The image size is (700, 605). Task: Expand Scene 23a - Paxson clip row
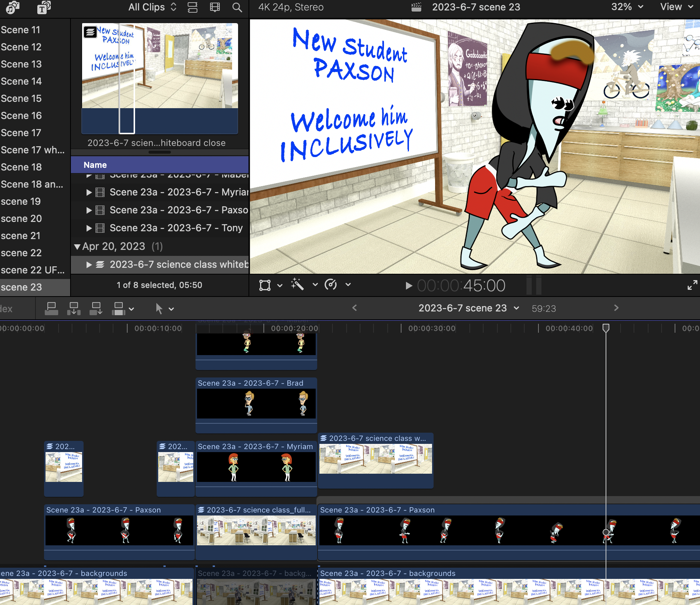click(x=89, y=210)
